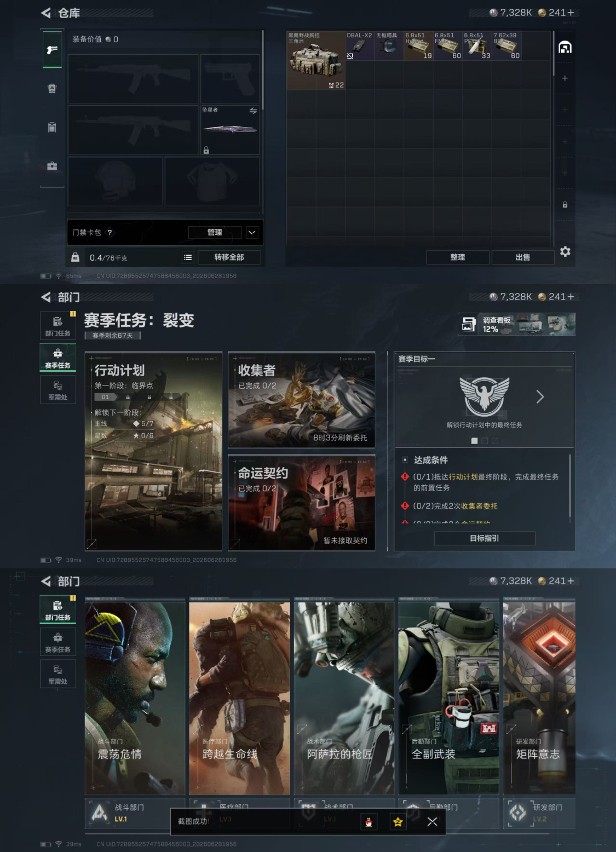This screenshot has height=852, width=616.
Task: Click the 出售 sell button
Action: 523,257
